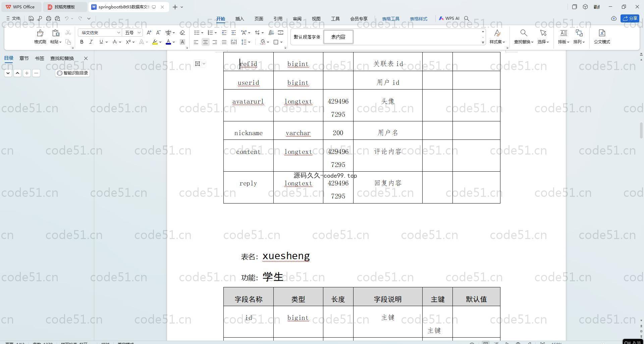Toggle superscript X² formatting

[128, 42]
